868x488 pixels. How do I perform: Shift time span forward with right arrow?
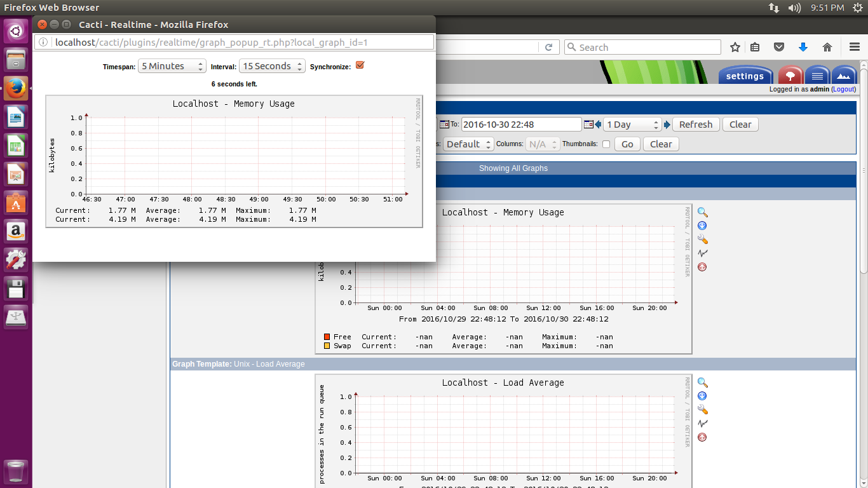(667, 125)
